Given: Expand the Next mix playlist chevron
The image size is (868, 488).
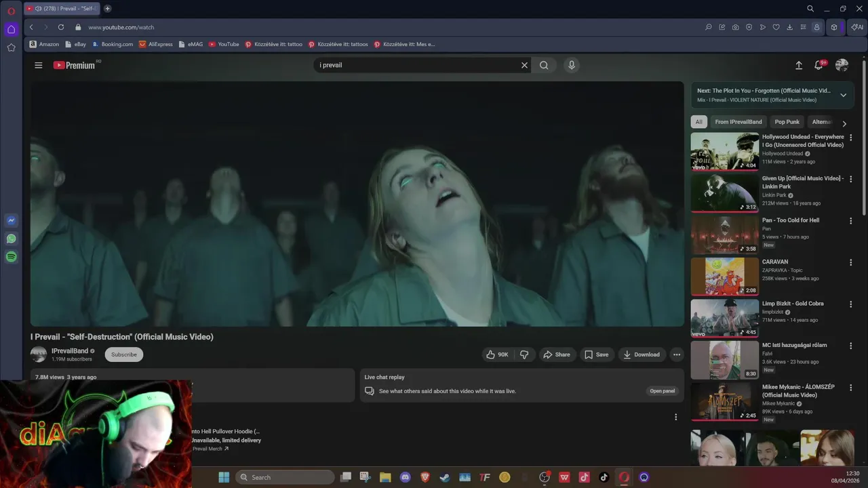Looking at the screenshot, I should click(843, 95).
